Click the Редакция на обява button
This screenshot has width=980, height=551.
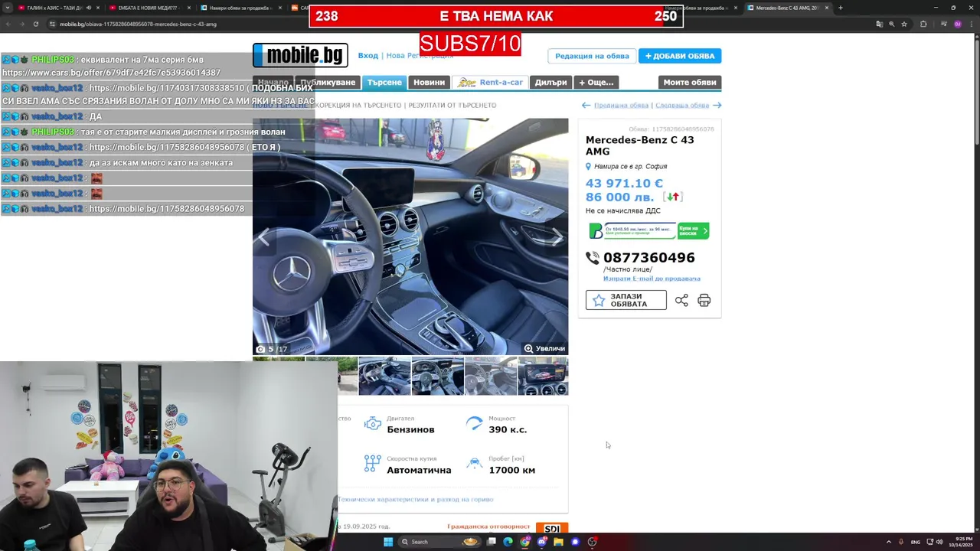tap(592, 56)
